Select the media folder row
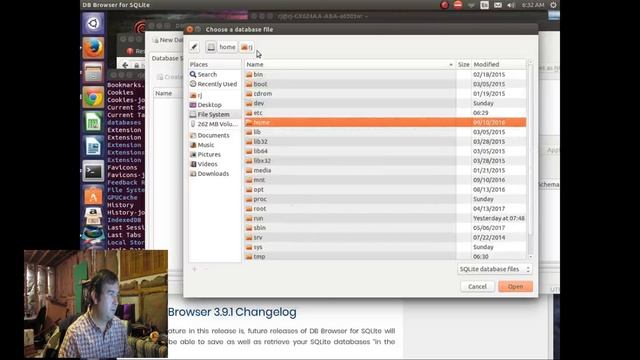The height and width of the screenshot is (360, 640). pyautogui.click(x=385, y=170)
